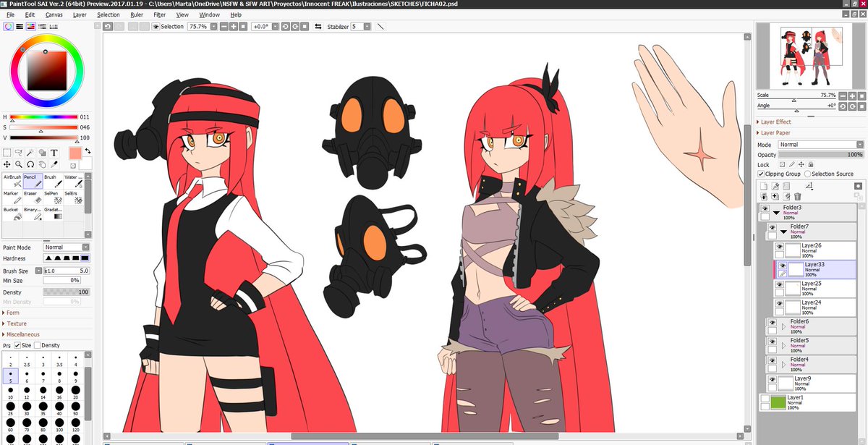Select the Binary pen tool
The width and height of the screenshot is (868, 445).
tap(33, 214)
